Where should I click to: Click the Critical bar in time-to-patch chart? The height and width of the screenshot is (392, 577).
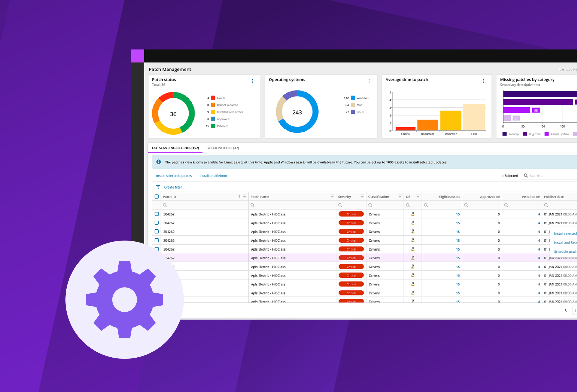point(405,129)
